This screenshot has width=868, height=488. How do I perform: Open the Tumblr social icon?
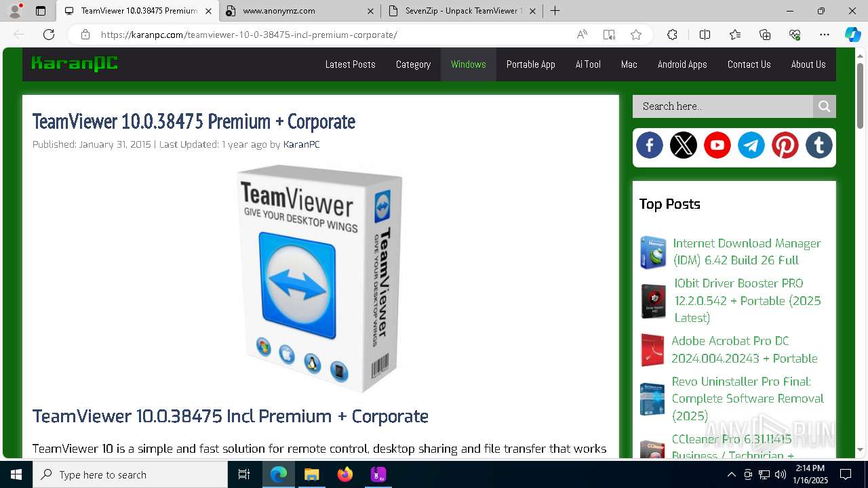click(819, 145)
